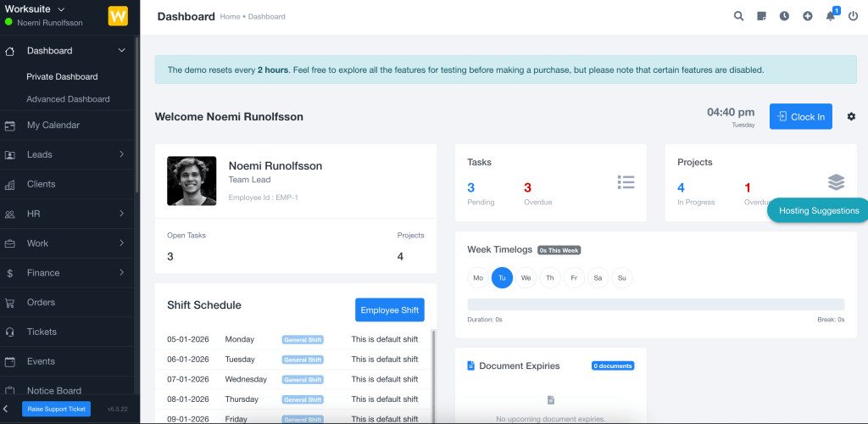Click the Dashboard home icon
This screenshot has height=424, width=868.
pos(10,51)
